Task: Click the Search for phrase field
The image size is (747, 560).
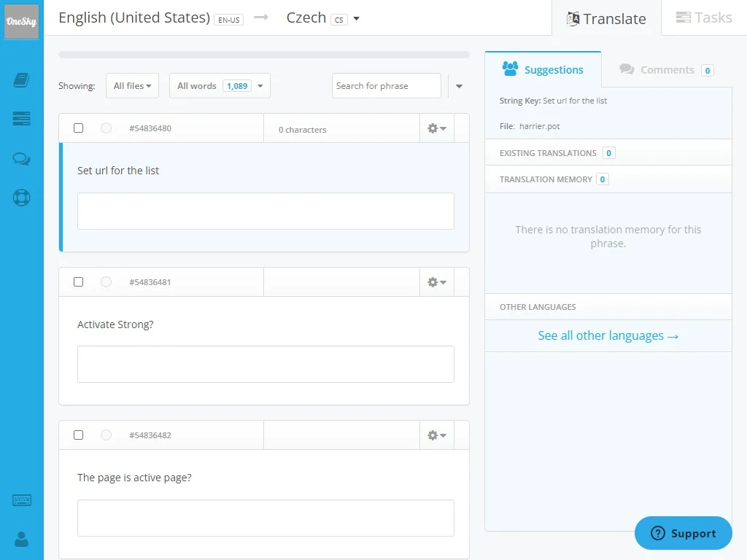Action: [387, 86]
